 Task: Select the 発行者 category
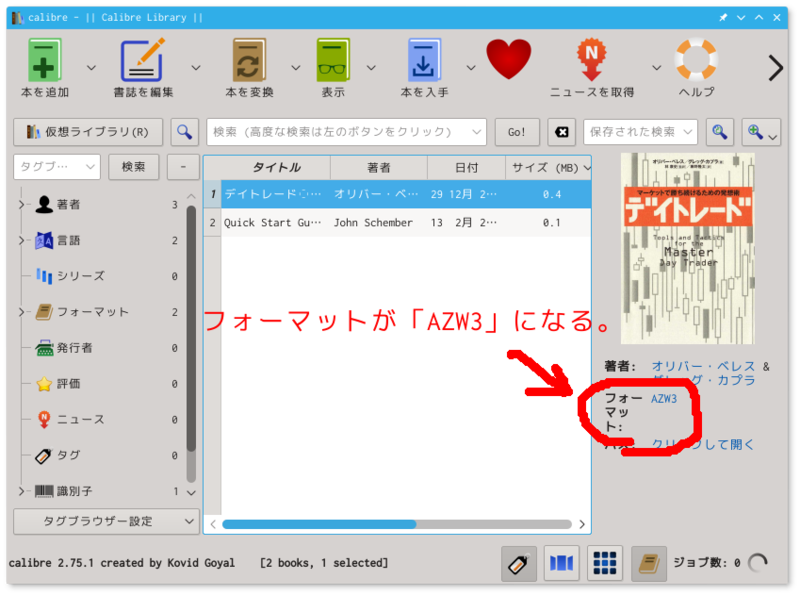coord(74,348)
